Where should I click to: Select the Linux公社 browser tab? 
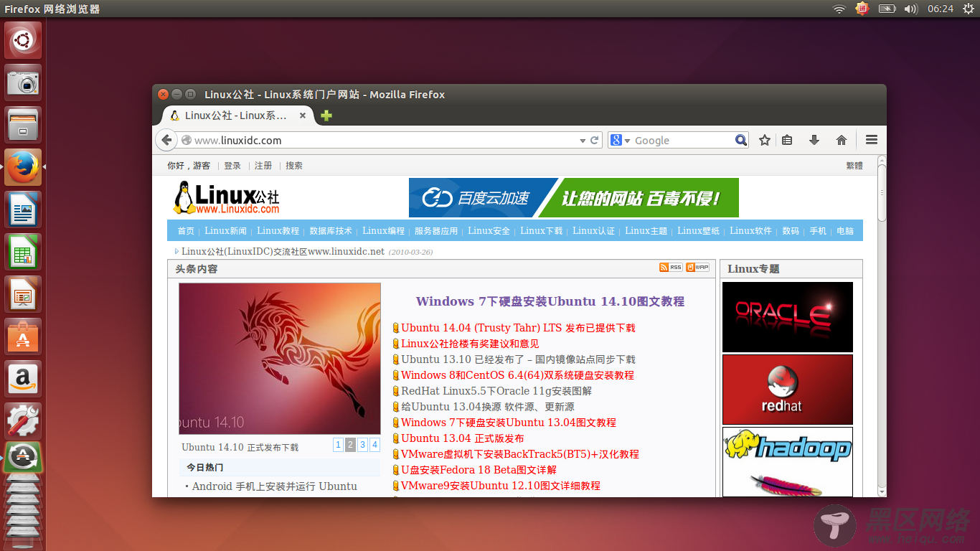tap(237, 116)
